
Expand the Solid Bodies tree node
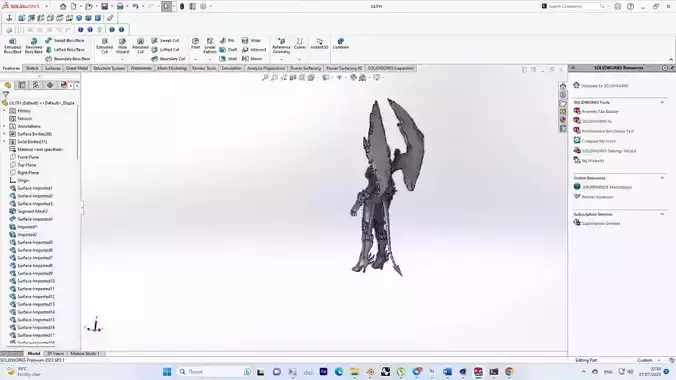coord(4,141)
